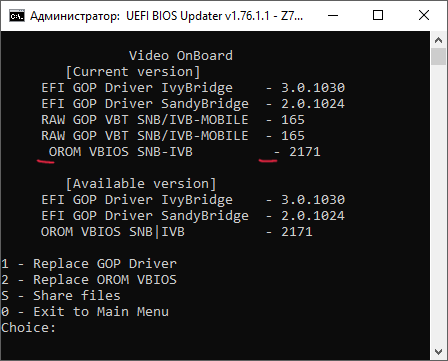Click the scrollbar up arrow

438,40
